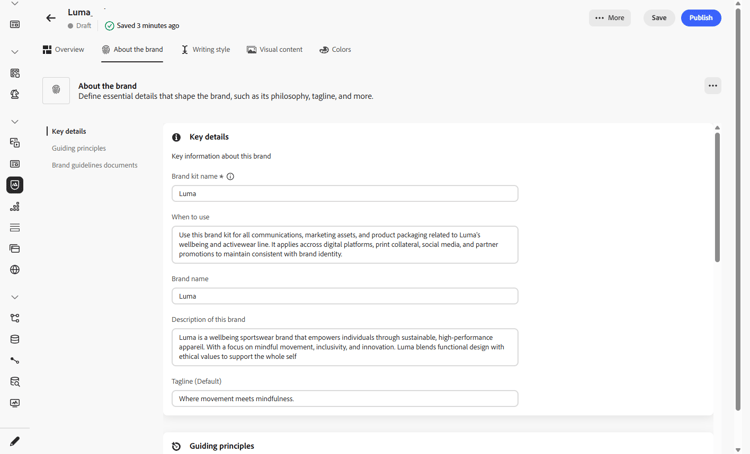Click the Brand kit name input field
The width and height of the screenshot is (750, 454).
(344, 194)
